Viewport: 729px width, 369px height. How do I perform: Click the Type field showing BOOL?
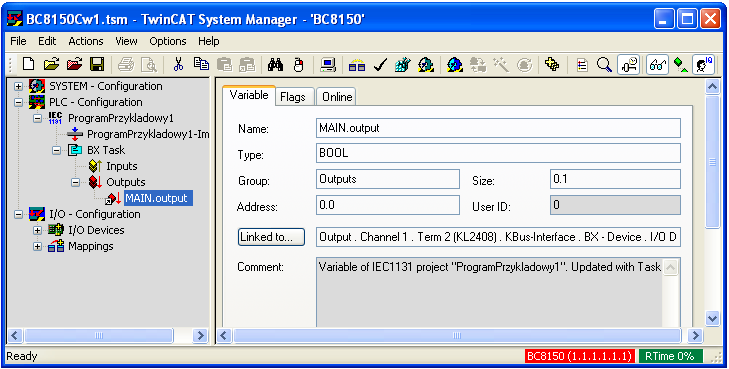coord(498,153)
